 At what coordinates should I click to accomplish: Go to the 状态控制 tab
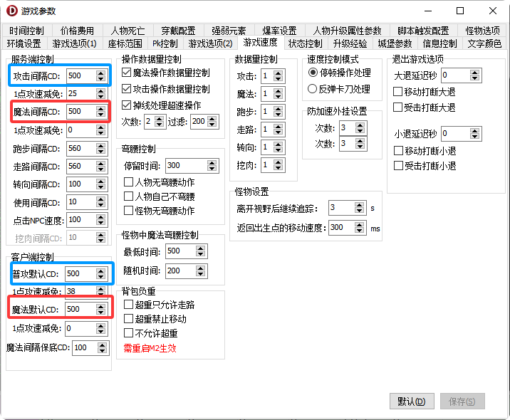[305, 43]
